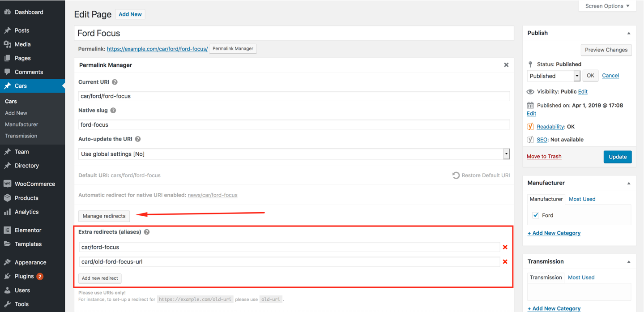The height and width of the screenshot is (312, 644).
Task: Open help tooltip for Native slug
Action: pos(113,111)
